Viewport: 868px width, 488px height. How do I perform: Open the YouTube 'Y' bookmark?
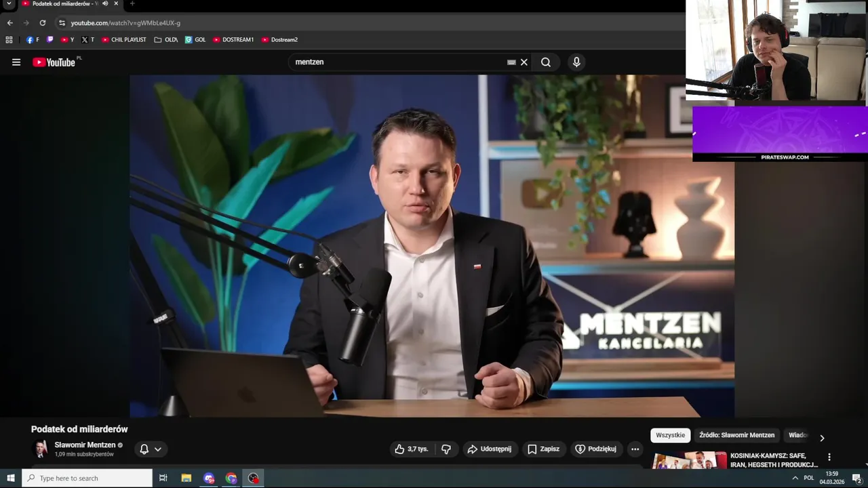tap(68, 40)
